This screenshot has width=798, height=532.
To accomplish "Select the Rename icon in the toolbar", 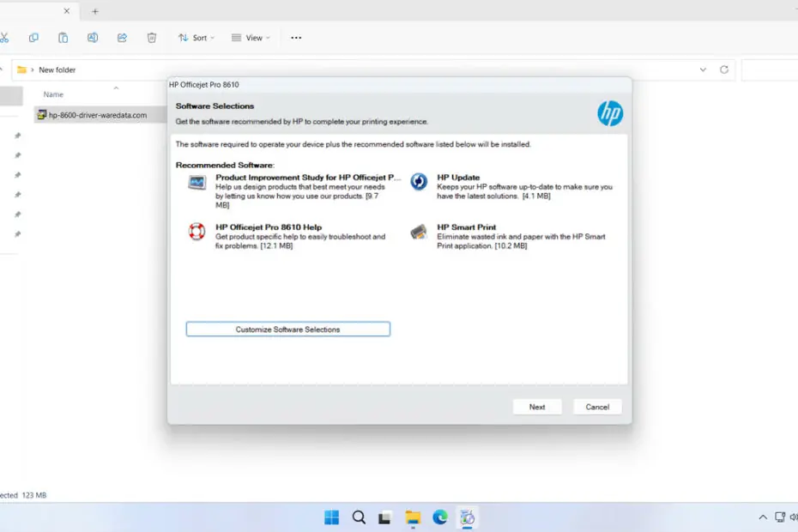I will tap(93, 38).
